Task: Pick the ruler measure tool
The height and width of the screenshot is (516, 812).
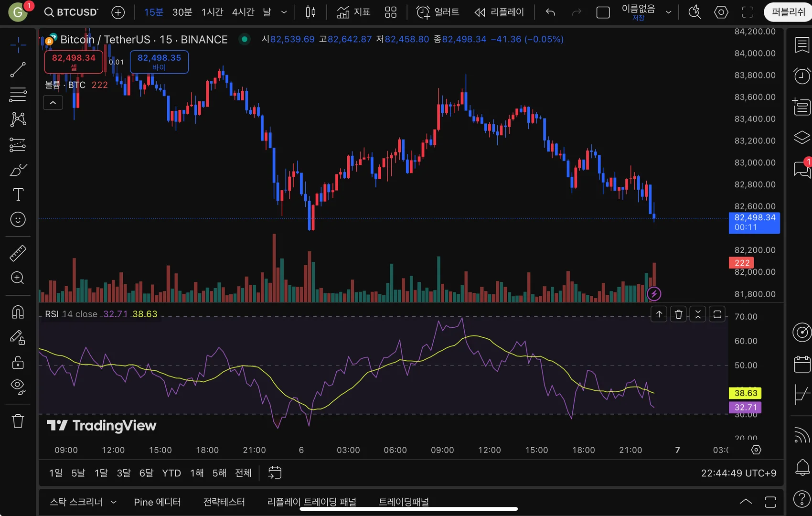Action: (18, 253)
